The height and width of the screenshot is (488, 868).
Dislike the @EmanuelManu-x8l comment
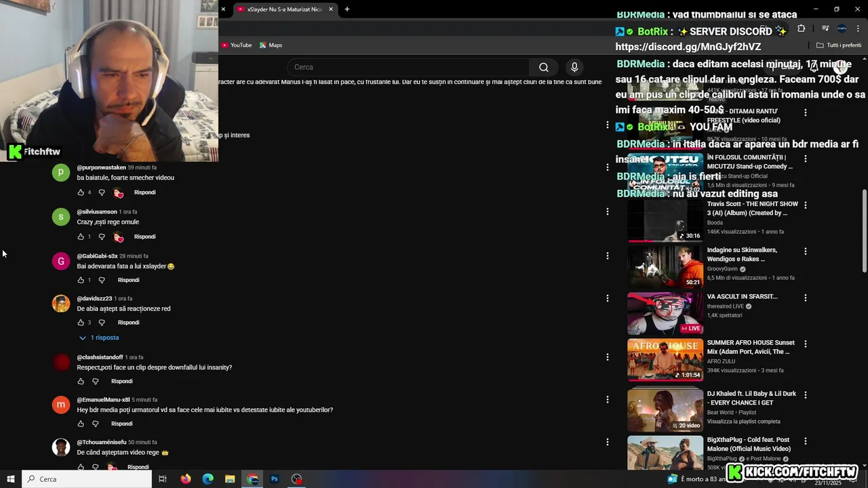coord(96,424)
